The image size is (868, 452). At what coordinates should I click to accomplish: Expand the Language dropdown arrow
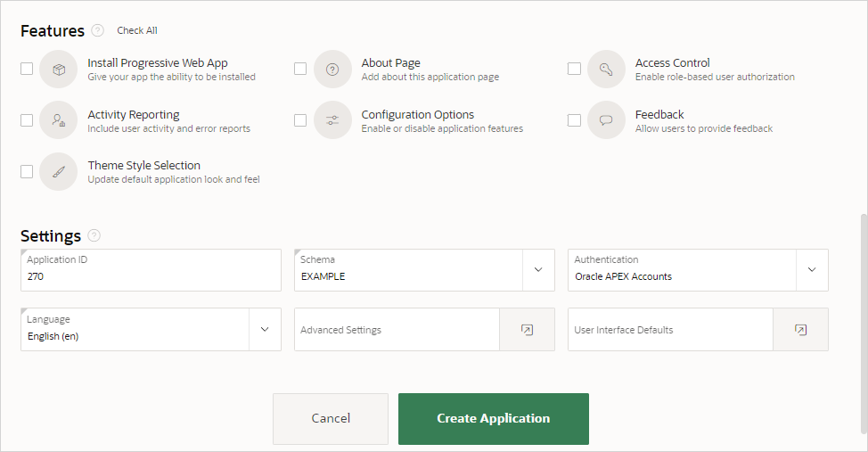coord(265,330)
